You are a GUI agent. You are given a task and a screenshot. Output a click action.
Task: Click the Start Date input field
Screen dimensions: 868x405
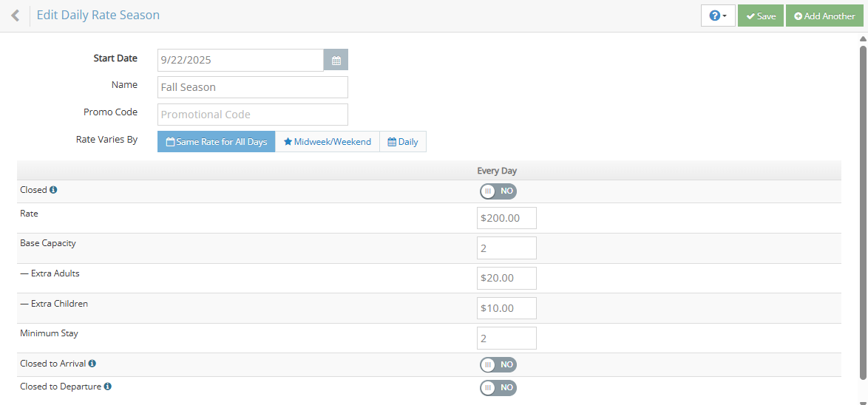[240, 61]
